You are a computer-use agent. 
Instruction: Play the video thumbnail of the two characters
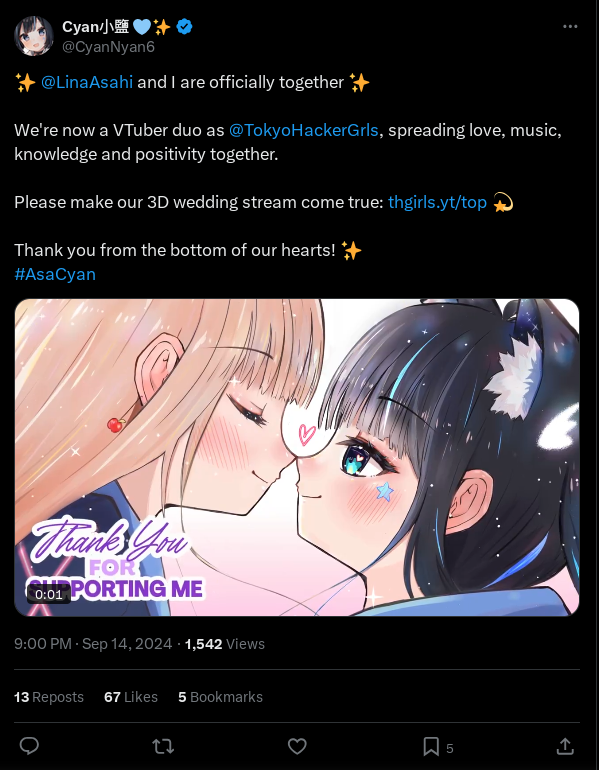297,457
